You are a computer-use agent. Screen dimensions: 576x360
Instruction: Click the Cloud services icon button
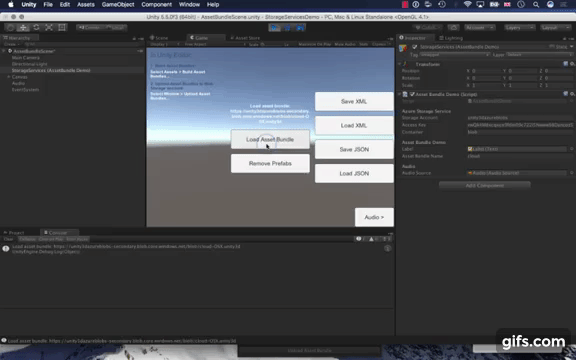coord(454,28)
